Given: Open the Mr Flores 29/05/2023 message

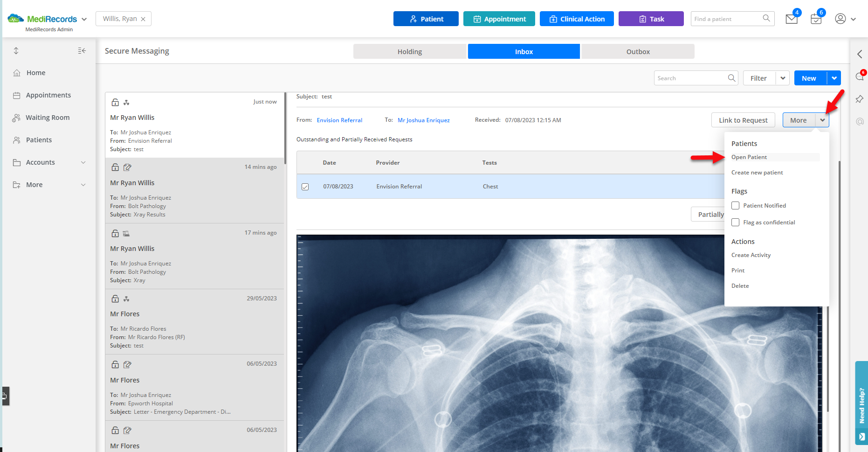Looking at the screenshot, I should pyautogui.click(x=194, y=322).
